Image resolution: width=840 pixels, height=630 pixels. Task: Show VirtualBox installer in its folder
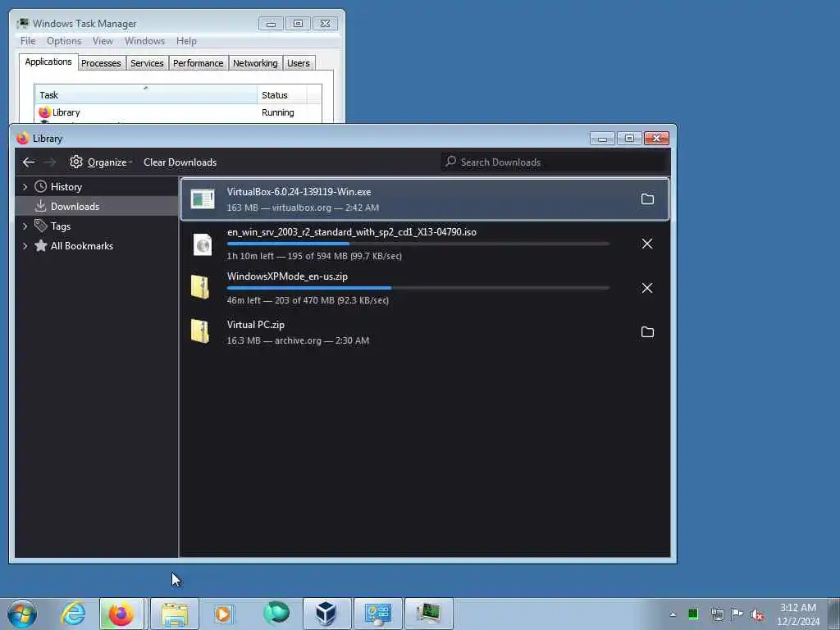click(x=647, y=199)
